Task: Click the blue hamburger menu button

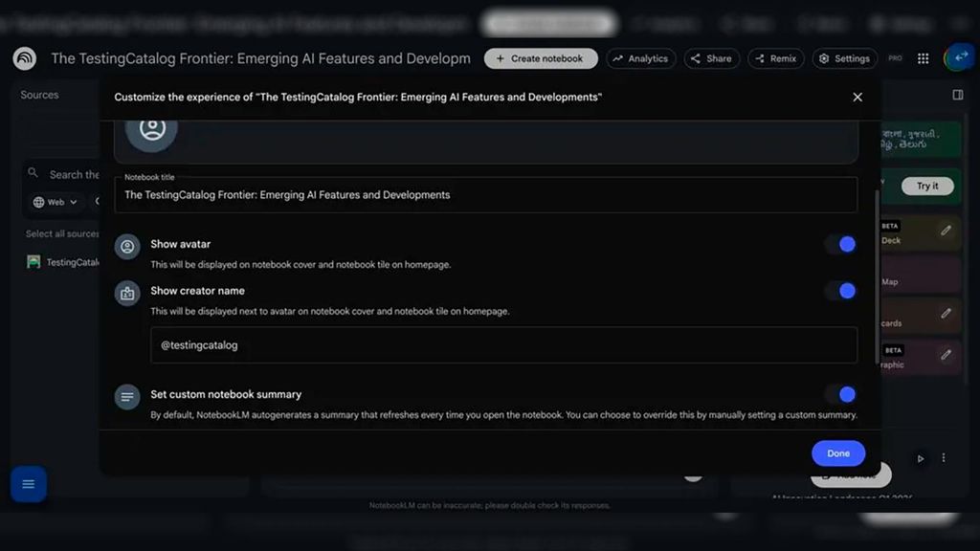Action: click(28, 484)
